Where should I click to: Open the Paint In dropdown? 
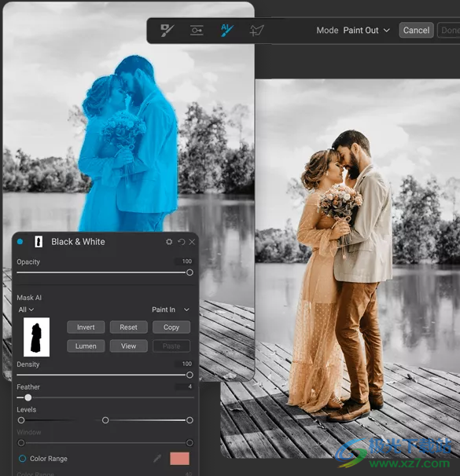pos(171,309)
